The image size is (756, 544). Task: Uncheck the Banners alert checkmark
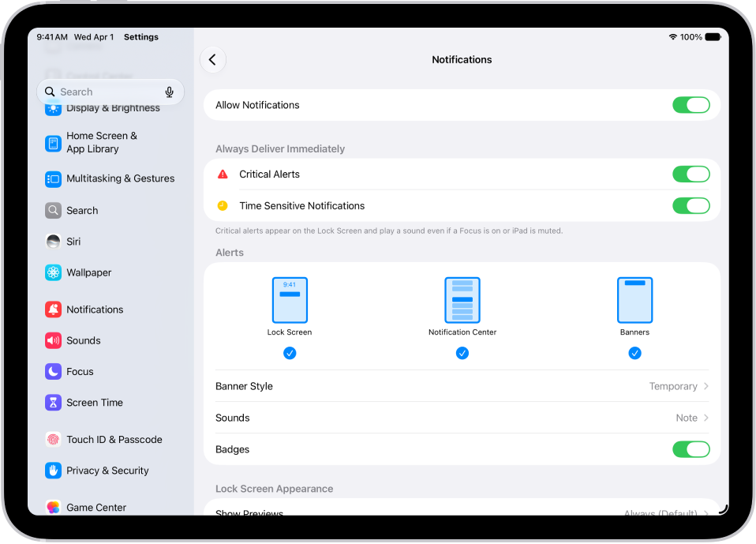point(635,354)
